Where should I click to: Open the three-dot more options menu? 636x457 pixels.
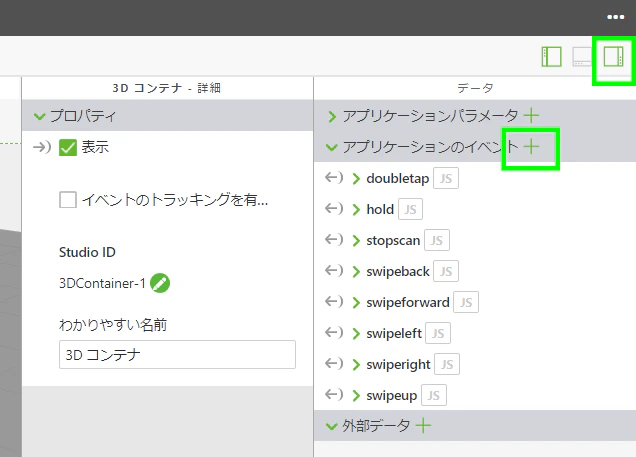coord(615,17)
